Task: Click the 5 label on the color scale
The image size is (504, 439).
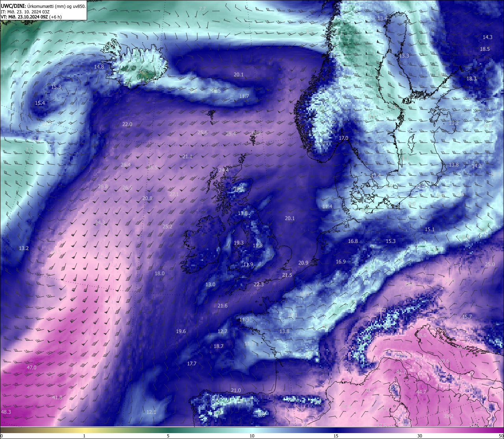Action: point(168,436)
